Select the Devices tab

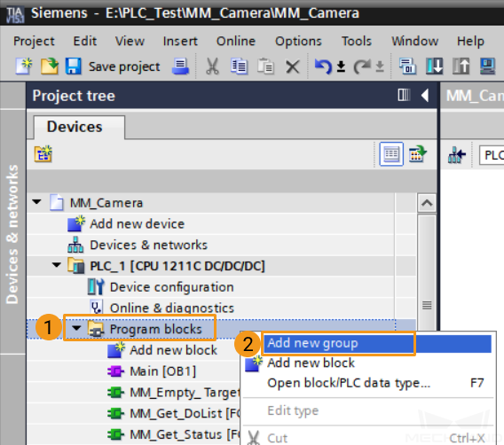tap(79, 127)
